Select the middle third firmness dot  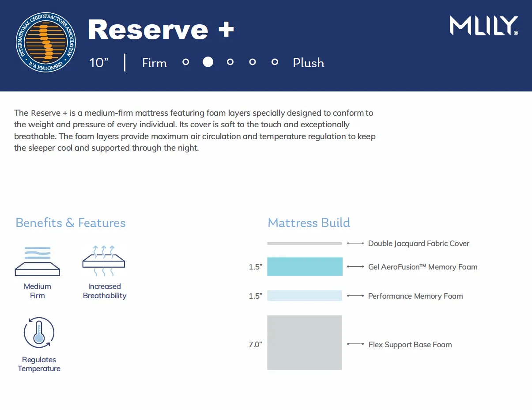(230, 62)
